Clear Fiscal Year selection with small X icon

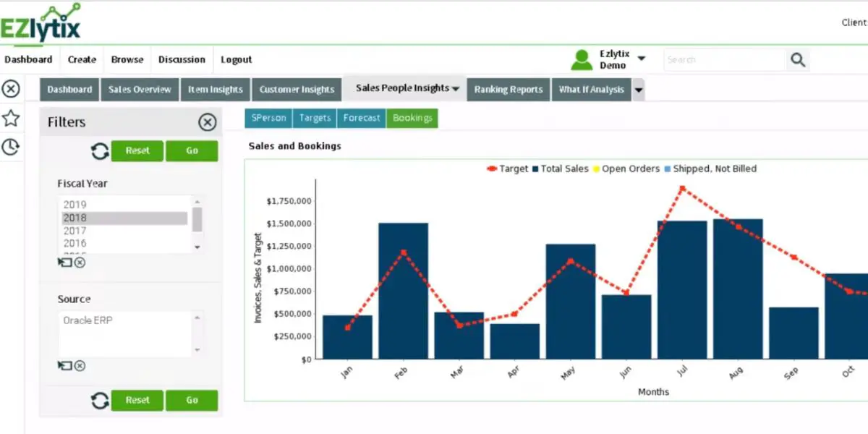80,262
